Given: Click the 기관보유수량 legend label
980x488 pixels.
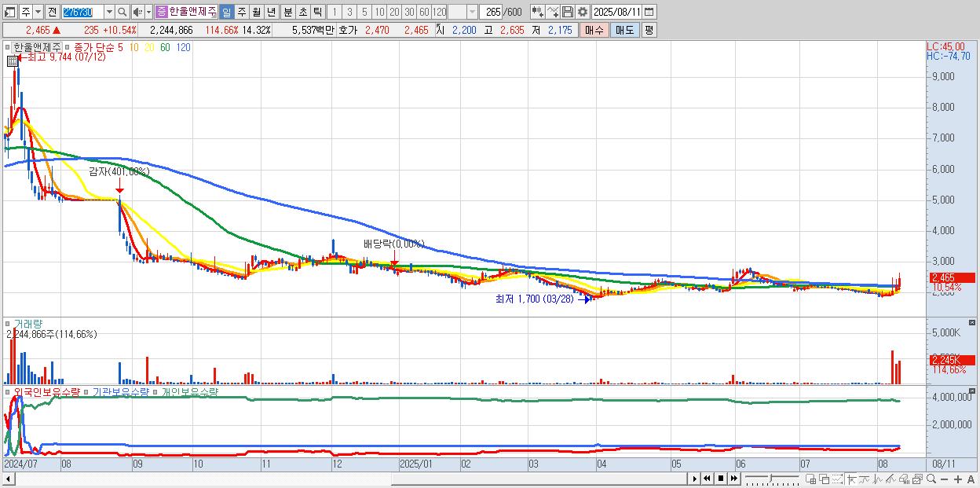Looking at the screenshot, I should (121, 391).
